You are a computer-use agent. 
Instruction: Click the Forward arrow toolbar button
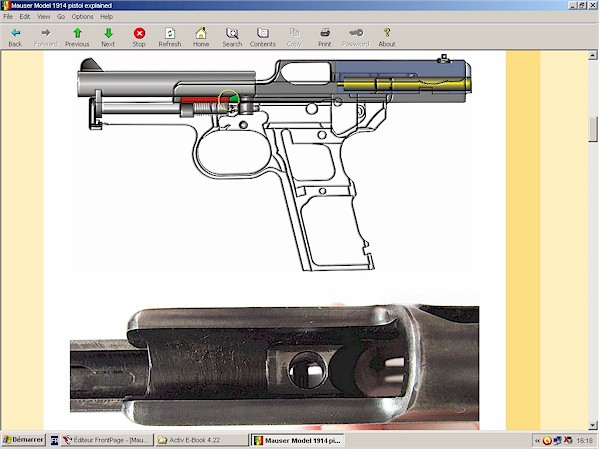pyautogui.click(x=46, y=38)
